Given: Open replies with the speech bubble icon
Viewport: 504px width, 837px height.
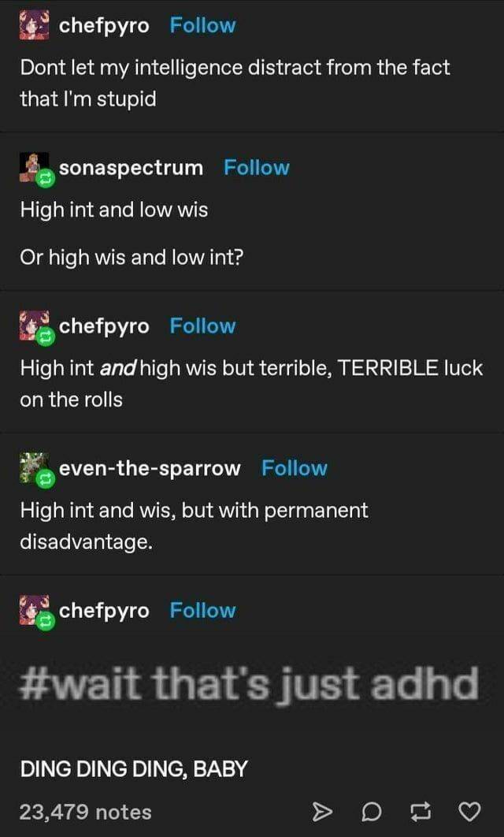Looking at the screenshot, I should (371, 811).
